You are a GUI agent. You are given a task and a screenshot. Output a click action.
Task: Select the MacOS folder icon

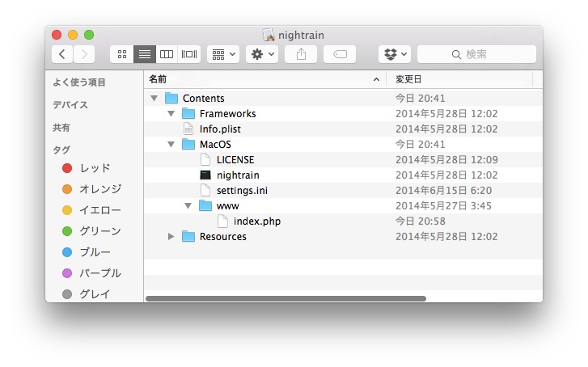[188, 145]
